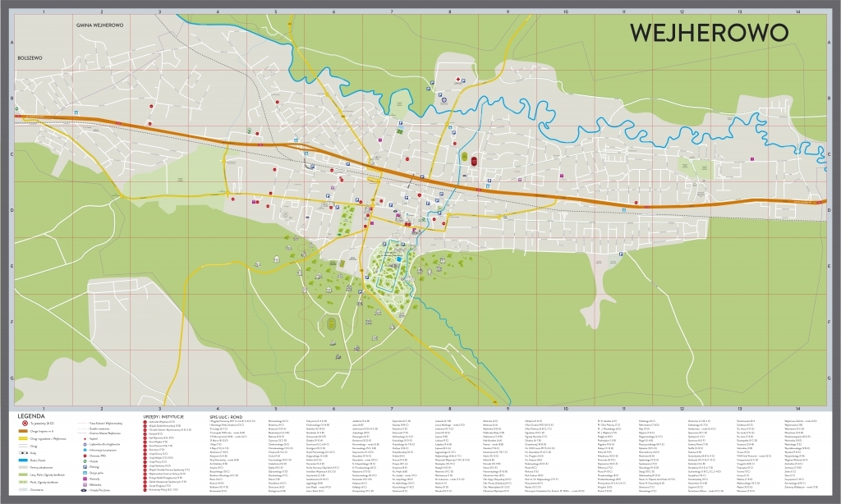Select the Ścieżki rowerowe legend text
Image resolution: width=841 pixels, height=504 pixels.
tap(99, 428)
